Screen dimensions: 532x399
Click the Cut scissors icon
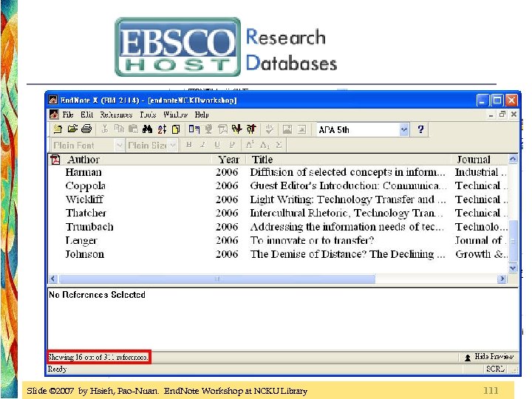(105, 129)
